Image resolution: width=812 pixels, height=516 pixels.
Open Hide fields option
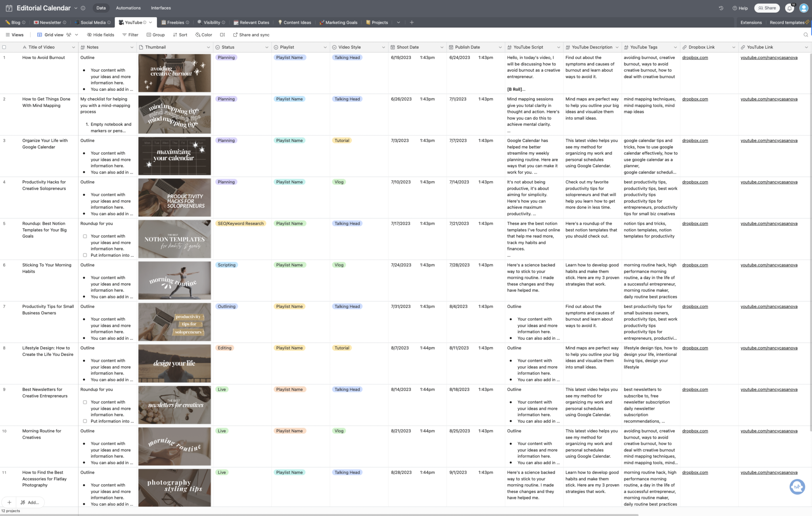[101, 35]
